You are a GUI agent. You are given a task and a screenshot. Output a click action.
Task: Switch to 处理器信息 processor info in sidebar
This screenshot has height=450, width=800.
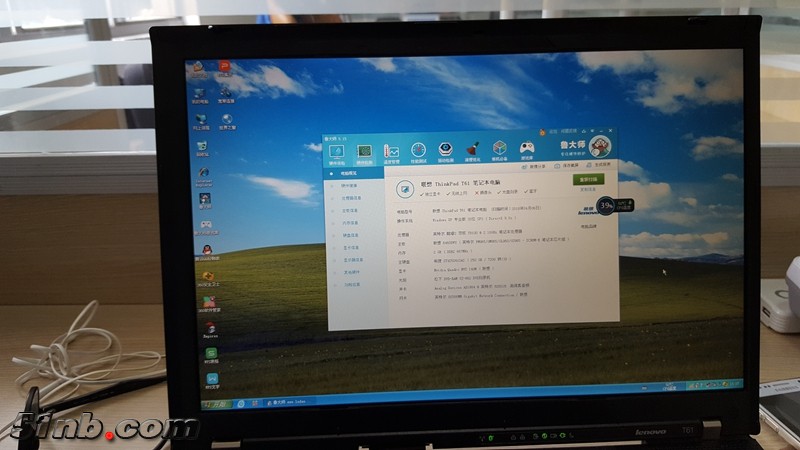(351, 198)
